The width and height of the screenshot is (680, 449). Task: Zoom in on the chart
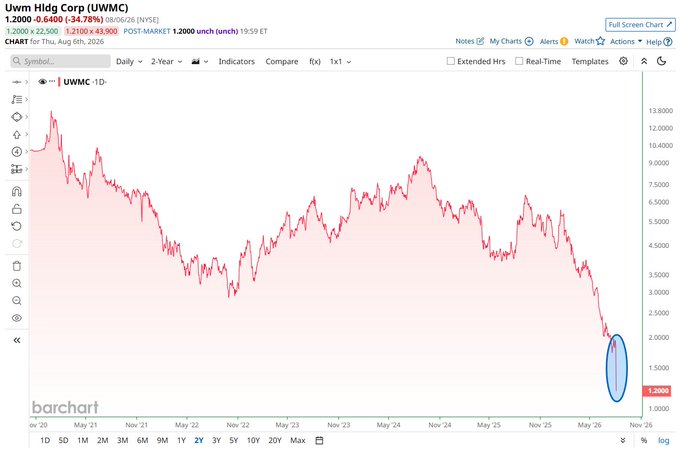tap(17, 283)
